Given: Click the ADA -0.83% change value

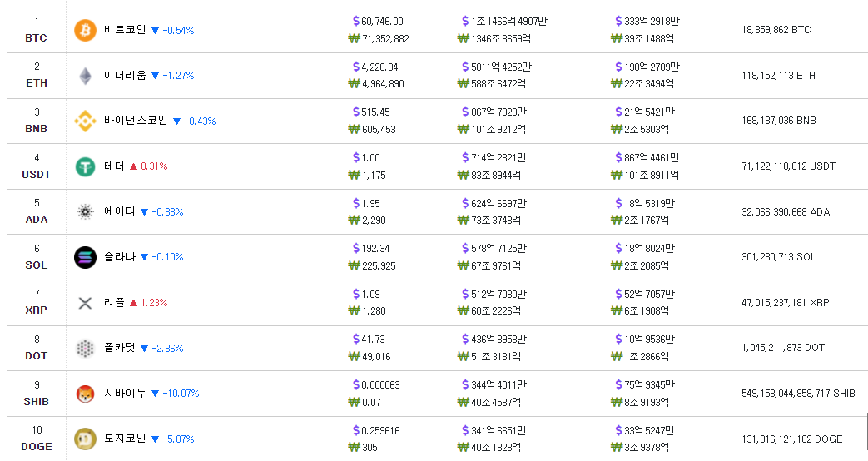Looking at the screenshot, I should (168, 212).
